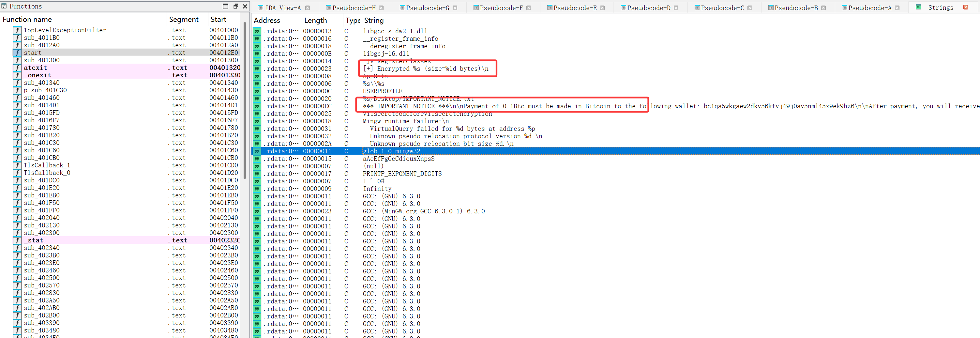Image resolution: width=980 pixels, height=338 pixels.
Task: Sort strings by the Address column header
Action: point(277,21)
